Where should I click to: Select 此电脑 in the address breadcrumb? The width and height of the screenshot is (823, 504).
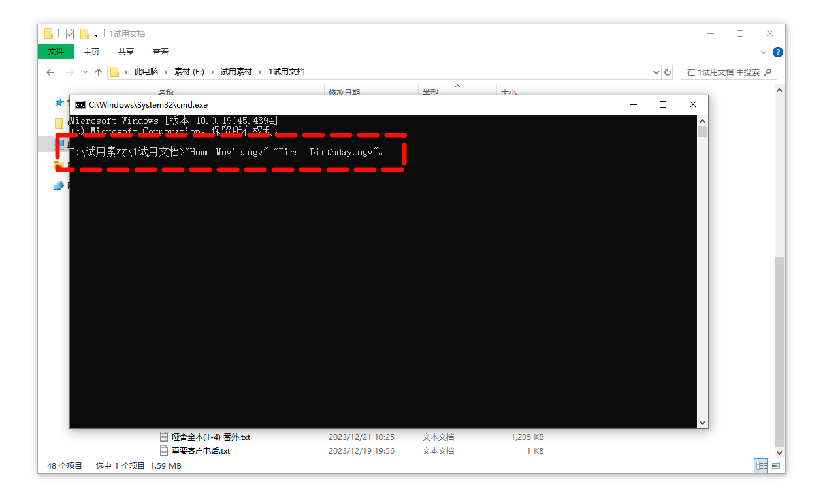tap(146, 72)
